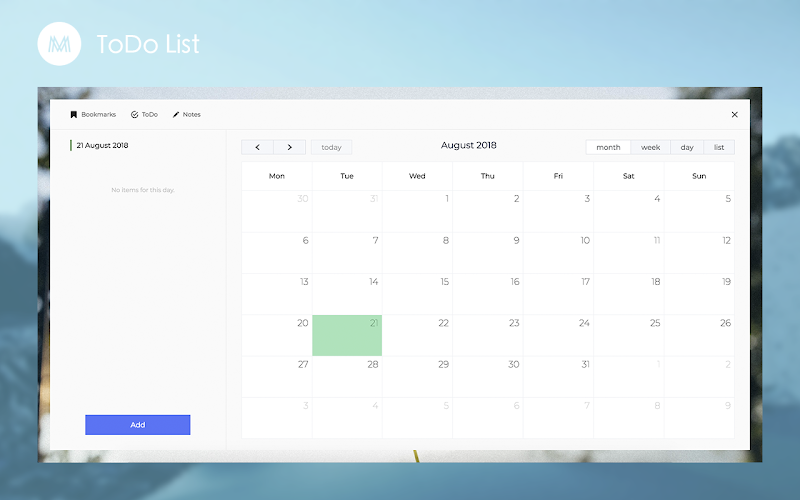Screen dimensions: 800x500
Task: Switch calendar to month view
Action: point(608,147)
